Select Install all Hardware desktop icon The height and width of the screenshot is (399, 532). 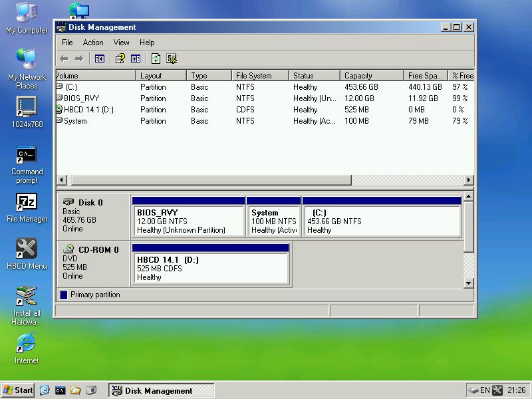tap(27, 306)
